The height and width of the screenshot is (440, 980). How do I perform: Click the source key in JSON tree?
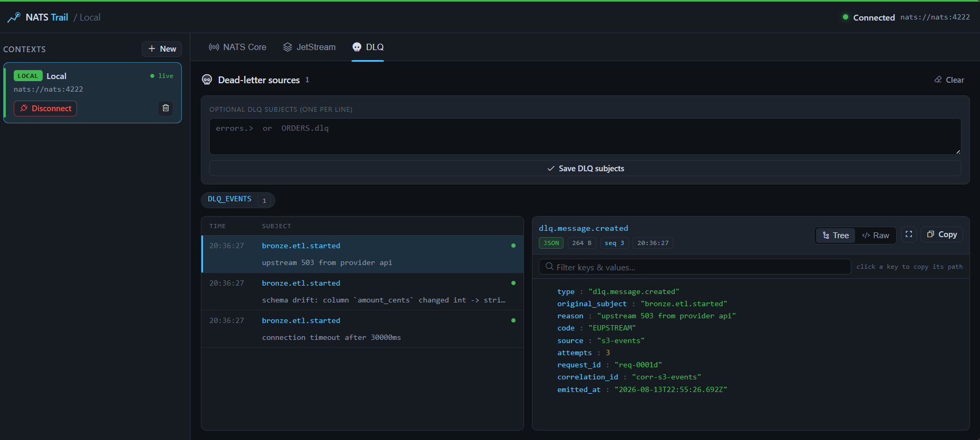pos(570,341)
